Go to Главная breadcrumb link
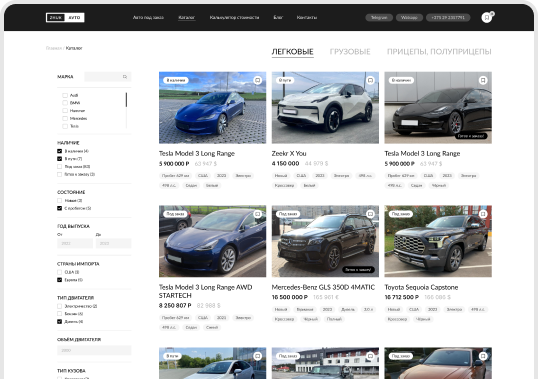Viewport: 538px width, 379px height. pyautogui.click(x=54, y=48)
